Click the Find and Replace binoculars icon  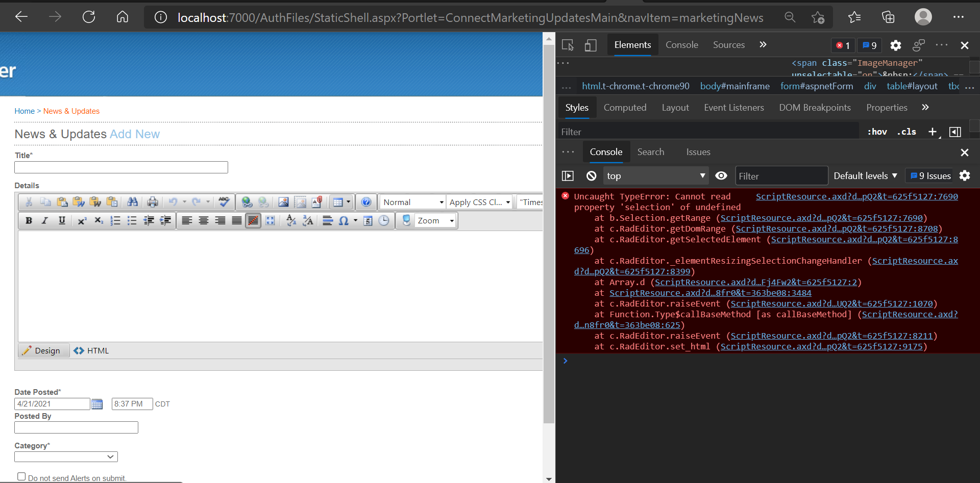point(133,202)
